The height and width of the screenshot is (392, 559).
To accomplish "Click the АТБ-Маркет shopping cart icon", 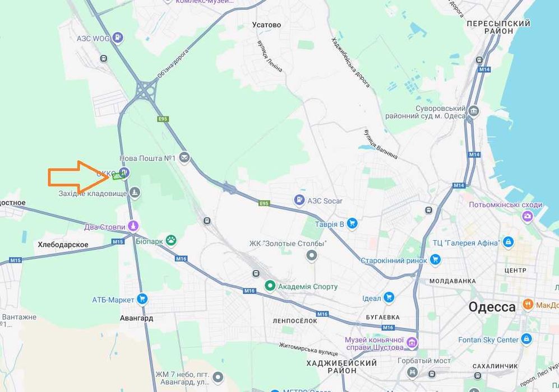I will [x=142, y=299].
